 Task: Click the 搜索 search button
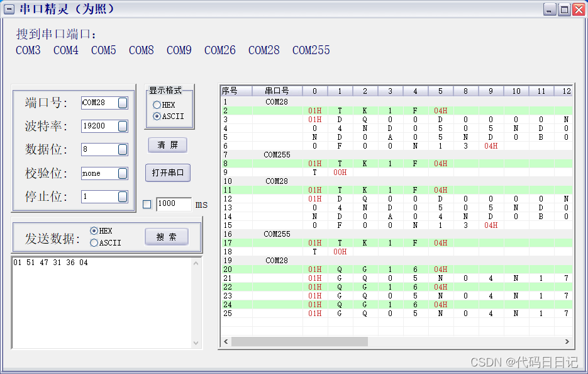(167, 237)
